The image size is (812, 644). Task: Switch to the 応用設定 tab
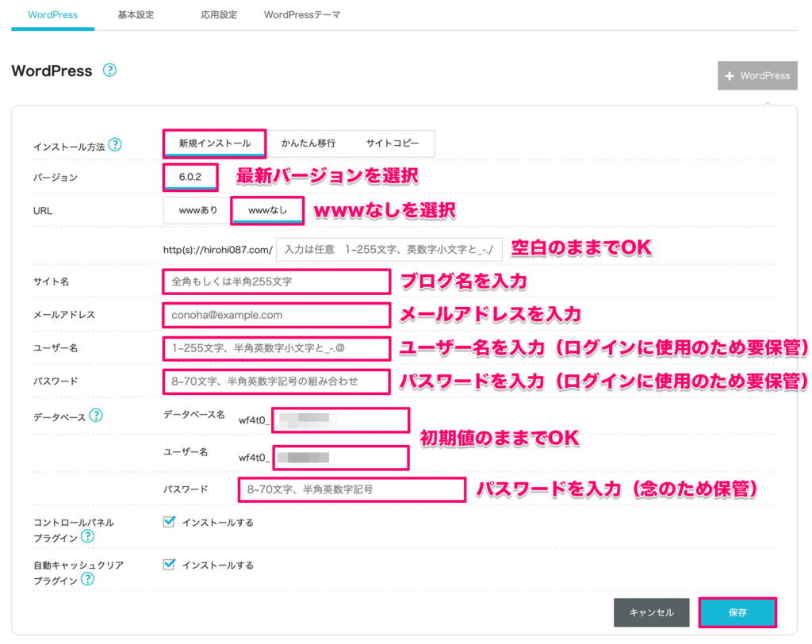219,15
